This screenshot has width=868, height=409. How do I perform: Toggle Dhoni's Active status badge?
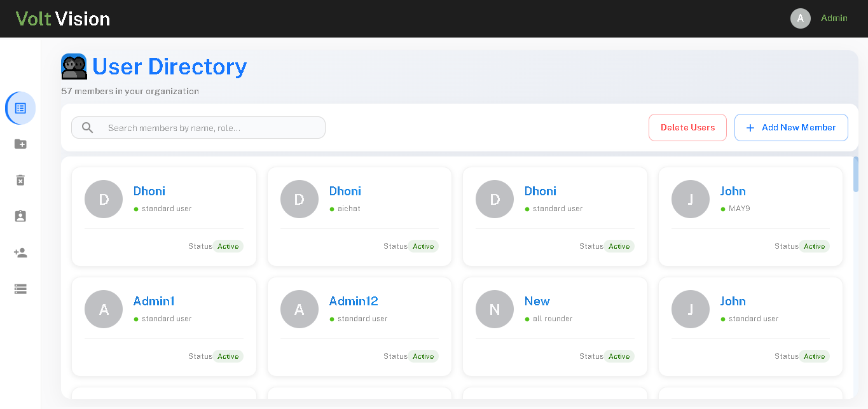[x=228, y=246]
